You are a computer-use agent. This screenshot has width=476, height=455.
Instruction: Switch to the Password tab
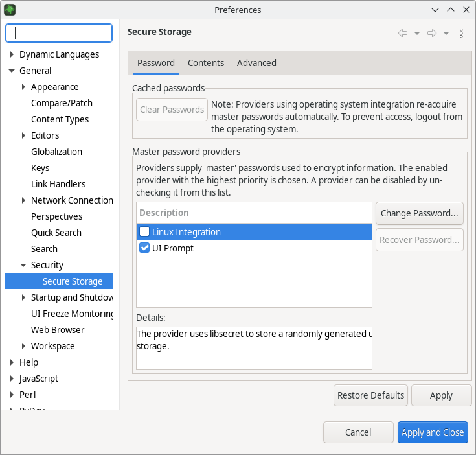coord(155,63)
